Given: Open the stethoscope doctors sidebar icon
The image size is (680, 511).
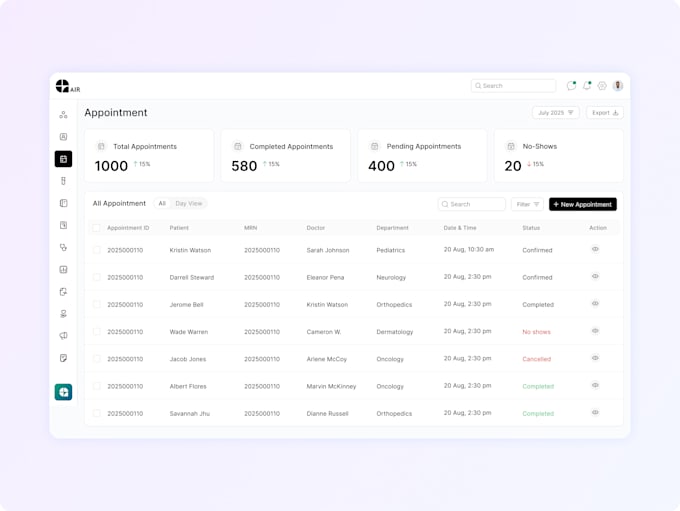Looking at the screenshot, I should click(x=63, y=247).
